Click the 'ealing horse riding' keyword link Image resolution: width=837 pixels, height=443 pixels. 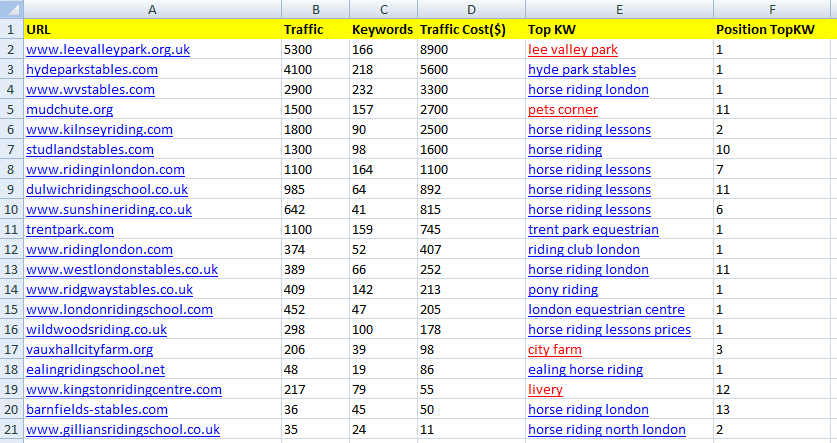pos(586,370)
